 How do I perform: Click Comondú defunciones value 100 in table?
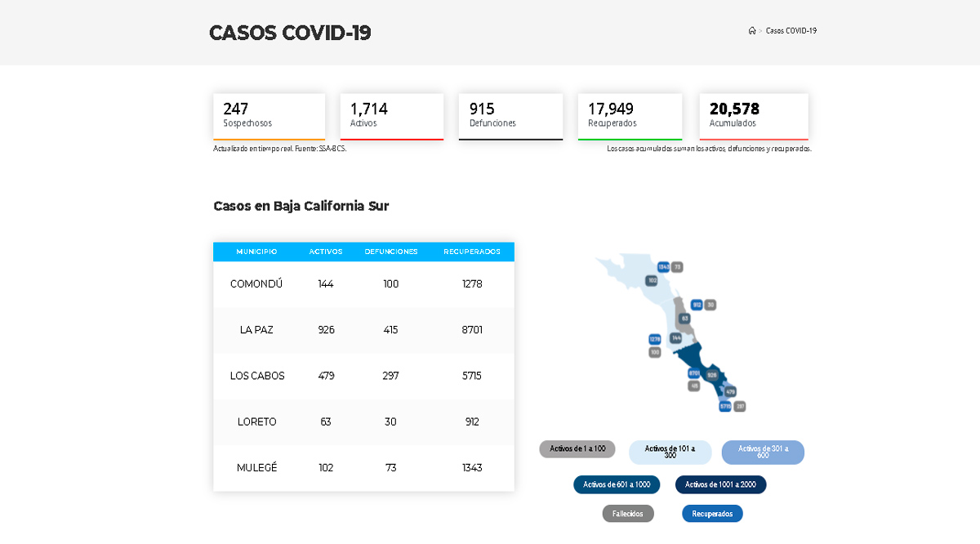(x=390, y=284)
